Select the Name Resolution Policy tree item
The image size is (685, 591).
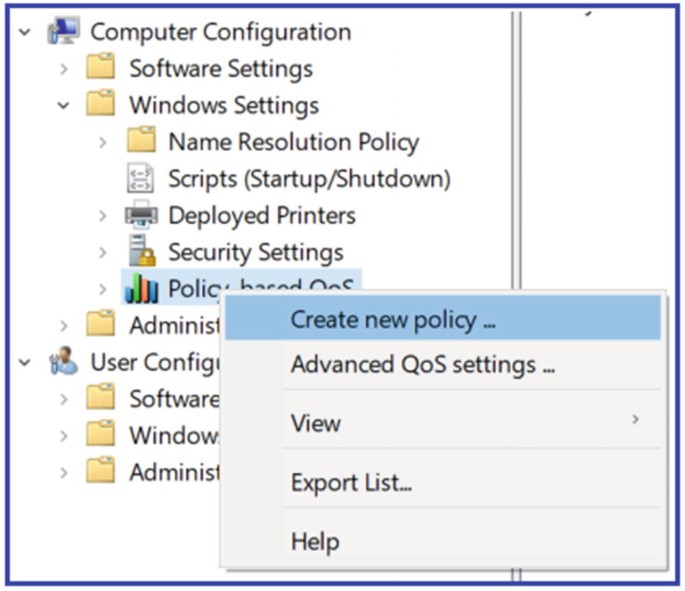click(293, 142)
